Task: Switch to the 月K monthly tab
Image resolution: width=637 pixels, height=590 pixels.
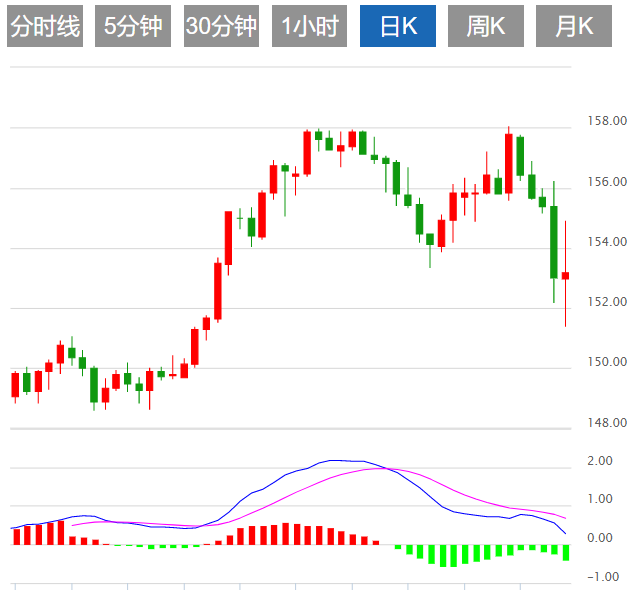Action: [574, 26]
